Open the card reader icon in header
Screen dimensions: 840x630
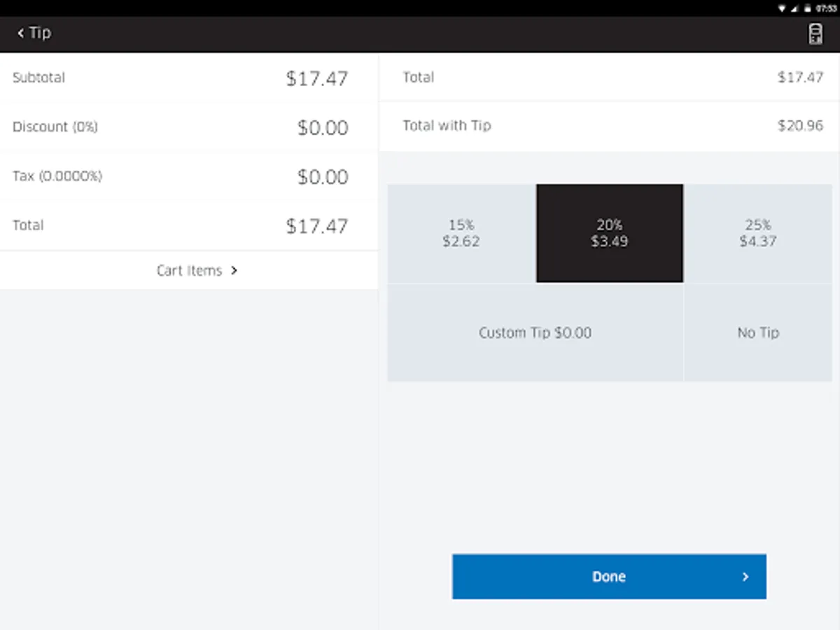point(815,34)
